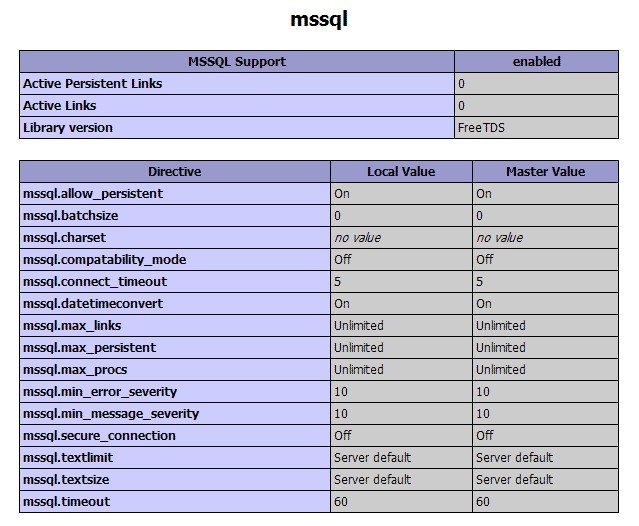Viewport: 639px width, 526px height.
Task: Click mssql.secure_connection local value Off
Action: [343, 436]
